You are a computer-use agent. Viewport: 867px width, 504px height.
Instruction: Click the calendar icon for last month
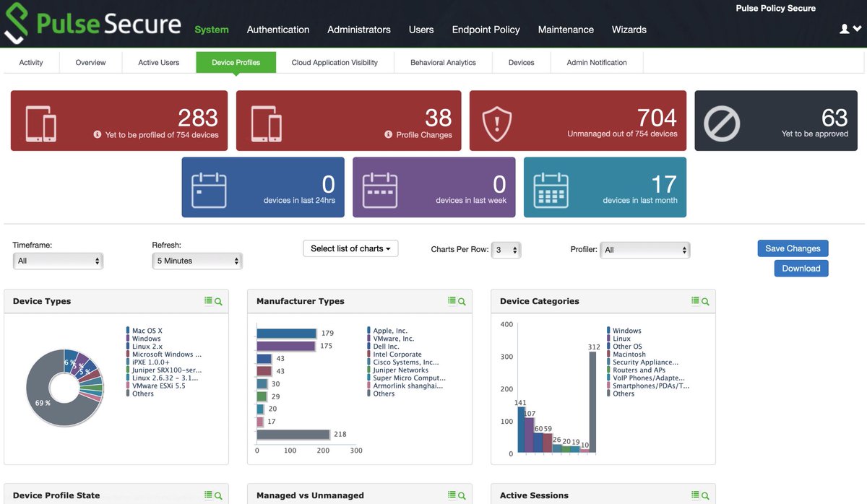click(551, 190)
